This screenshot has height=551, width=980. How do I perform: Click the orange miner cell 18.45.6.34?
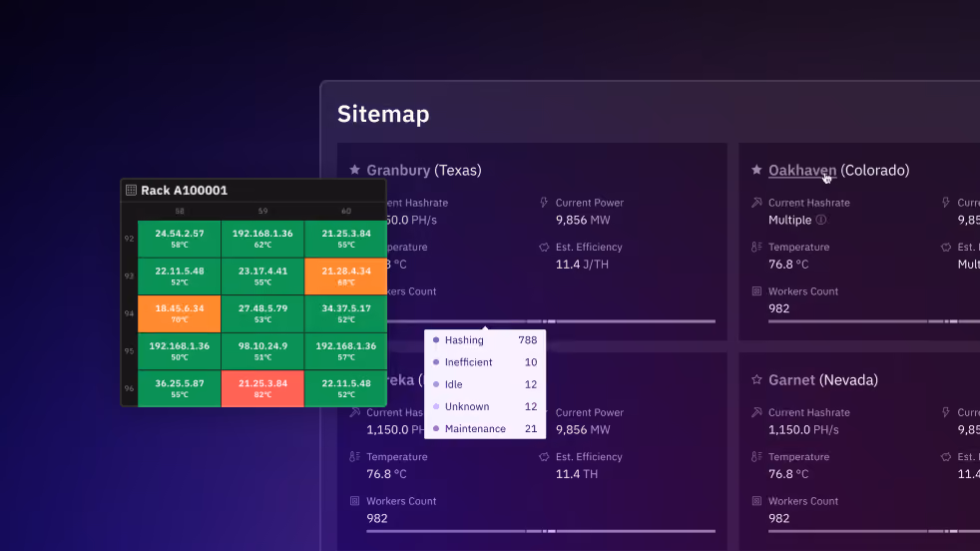coord(180,313)
